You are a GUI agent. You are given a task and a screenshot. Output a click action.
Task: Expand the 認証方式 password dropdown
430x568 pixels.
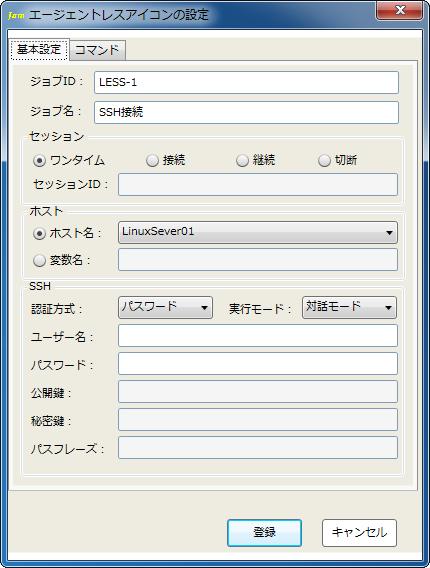[x=165, y=308]
